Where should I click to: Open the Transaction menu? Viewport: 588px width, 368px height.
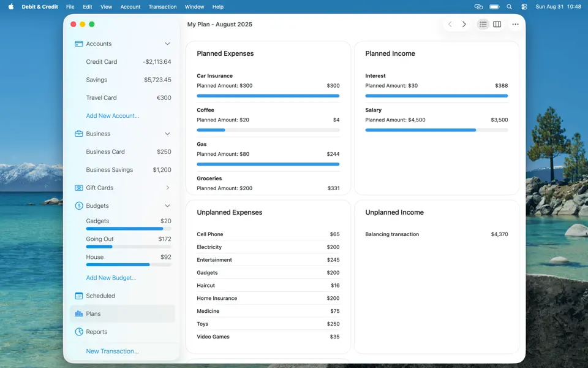162,7
